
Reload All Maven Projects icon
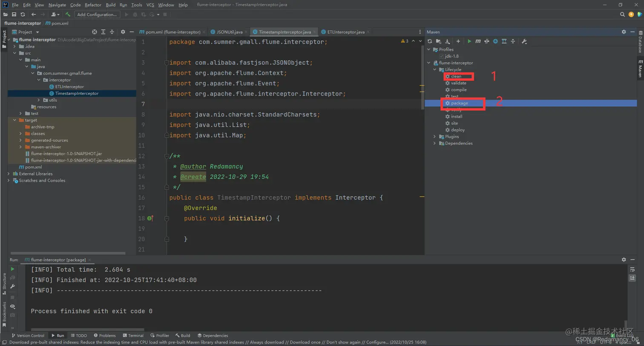coord(430,41)
